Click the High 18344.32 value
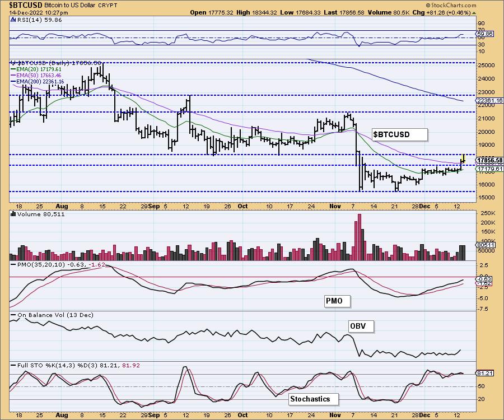The width and height of the screenshot is (504, 420). (257, 12)
